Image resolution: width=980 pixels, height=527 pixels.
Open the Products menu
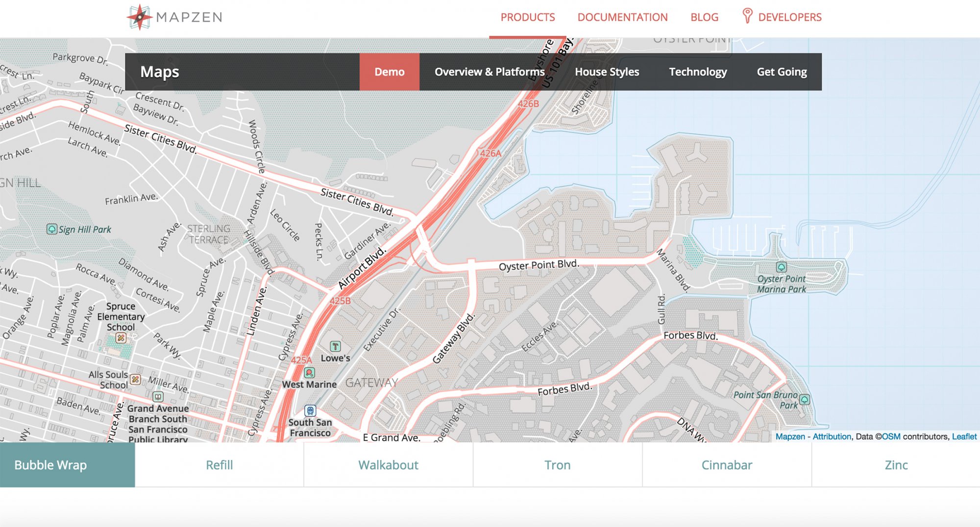coord(528,17)
